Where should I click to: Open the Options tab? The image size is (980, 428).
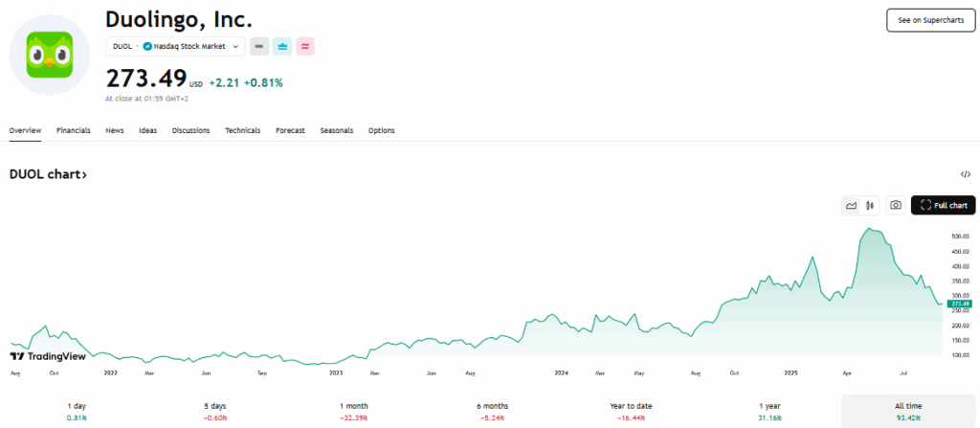(x=381, y=130)
